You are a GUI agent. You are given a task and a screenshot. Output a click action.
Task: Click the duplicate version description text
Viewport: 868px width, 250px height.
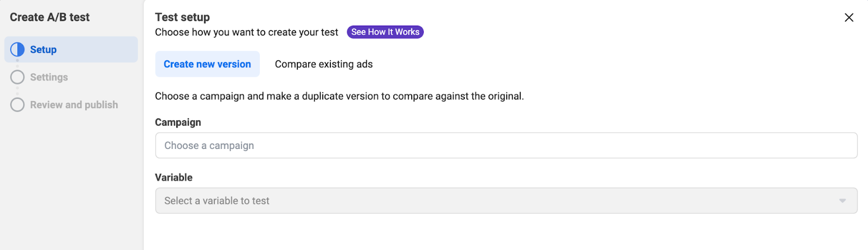point(339,96)
